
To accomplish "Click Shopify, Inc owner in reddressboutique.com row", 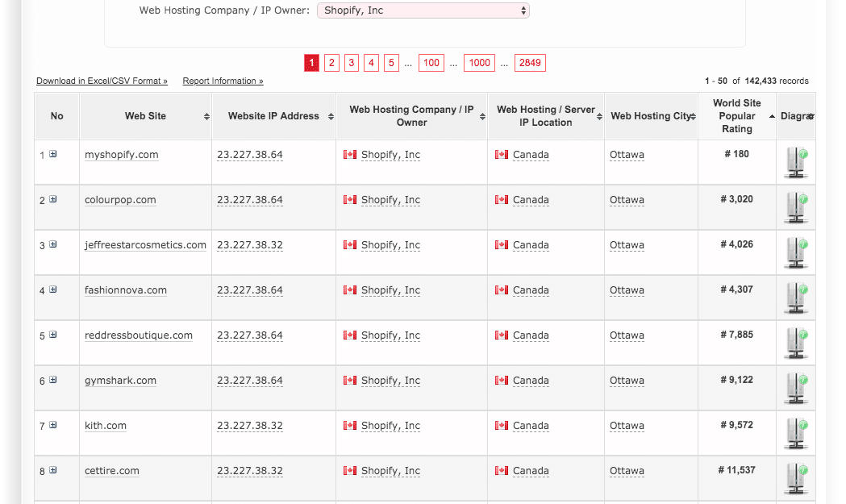I will tap(390, 335).
